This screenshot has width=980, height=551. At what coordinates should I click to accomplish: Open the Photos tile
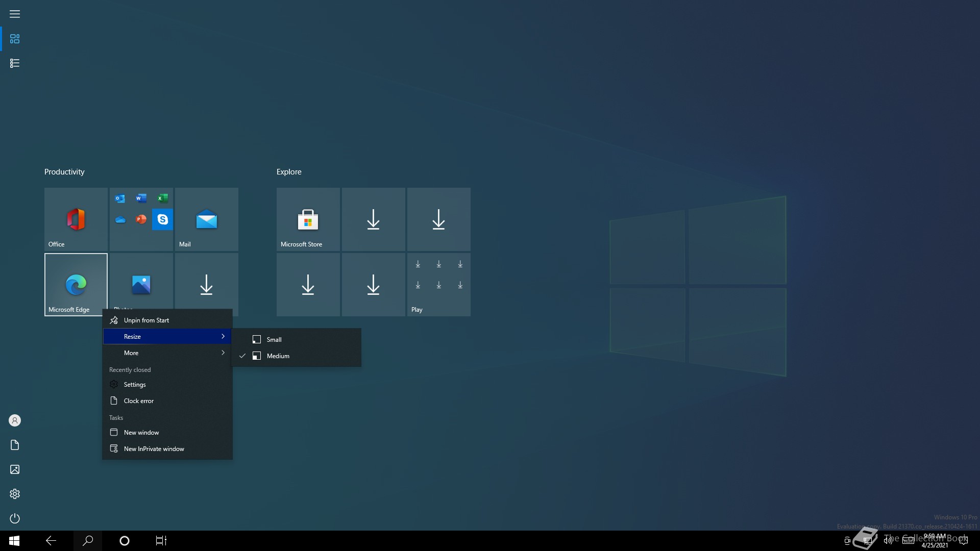(x=141, y=282)
